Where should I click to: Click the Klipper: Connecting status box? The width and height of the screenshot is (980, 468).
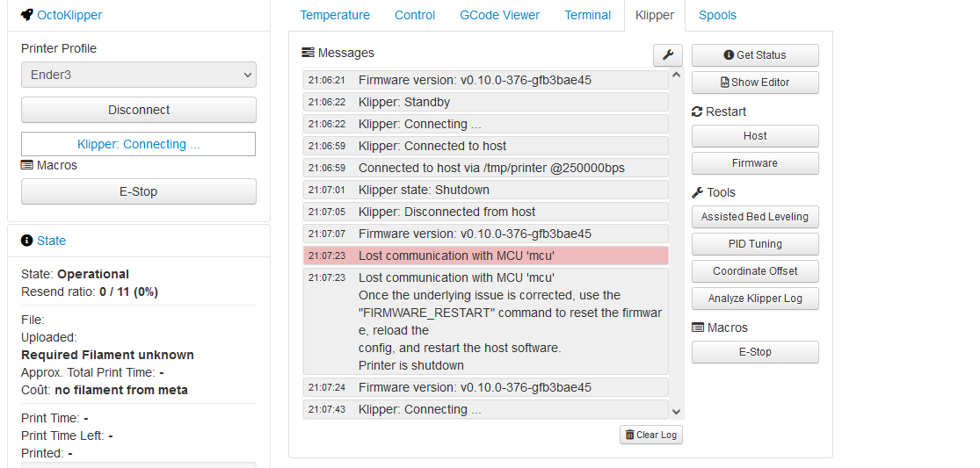click(139, 144)
